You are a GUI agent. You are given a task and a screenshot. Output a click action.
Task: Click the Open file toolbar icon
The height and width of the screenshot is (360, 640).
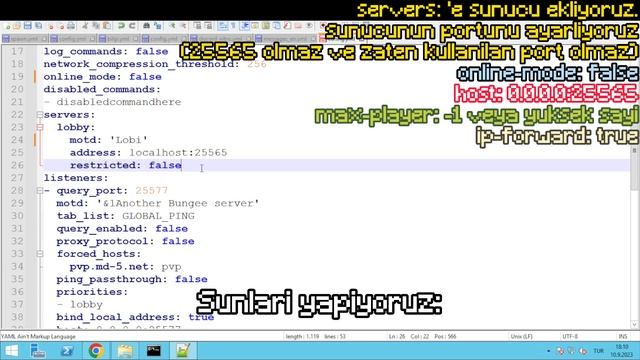pyautogui.click(x=17, y=26)
